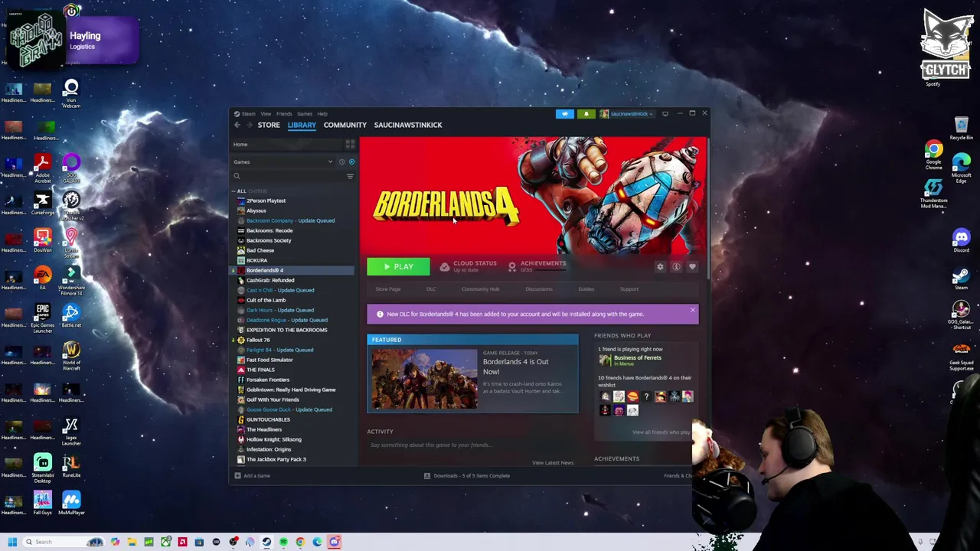Viewport: 980px width, 551px height.
Task: Open Windows Start menu
Action: pyautogui.click(x=11, y=542)
